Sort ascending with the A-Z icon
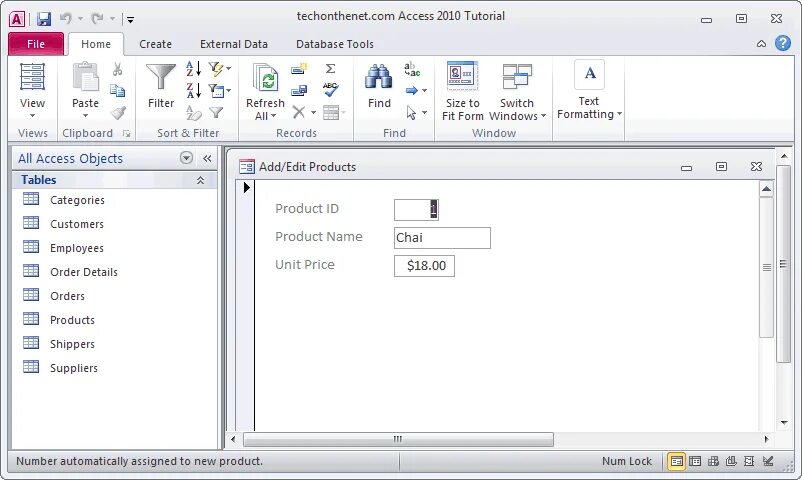 [194, 69]
